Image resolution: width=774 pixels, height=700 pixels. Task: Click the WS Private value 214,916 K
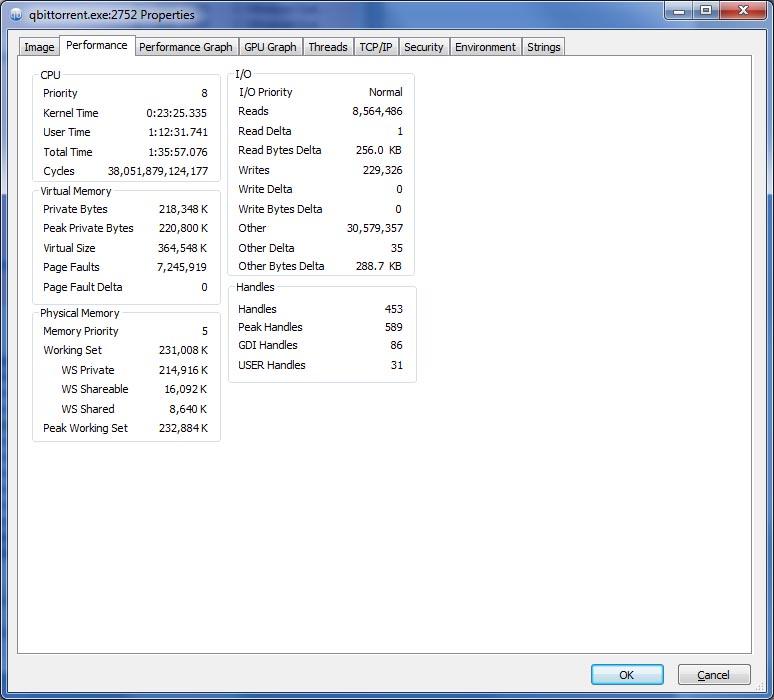click(183, 370)
